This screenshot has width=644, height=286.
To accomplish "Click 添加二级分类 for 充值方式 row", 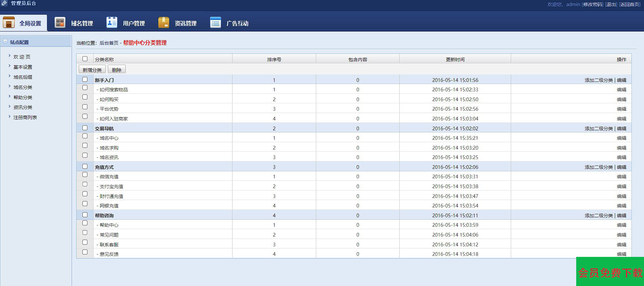I will pos(599,167).
